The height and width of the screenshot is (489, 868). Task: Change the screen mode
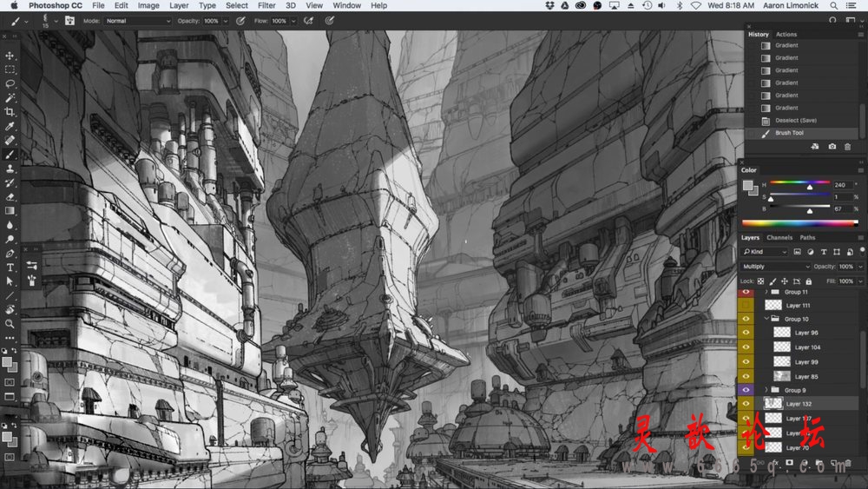(10, 397)
